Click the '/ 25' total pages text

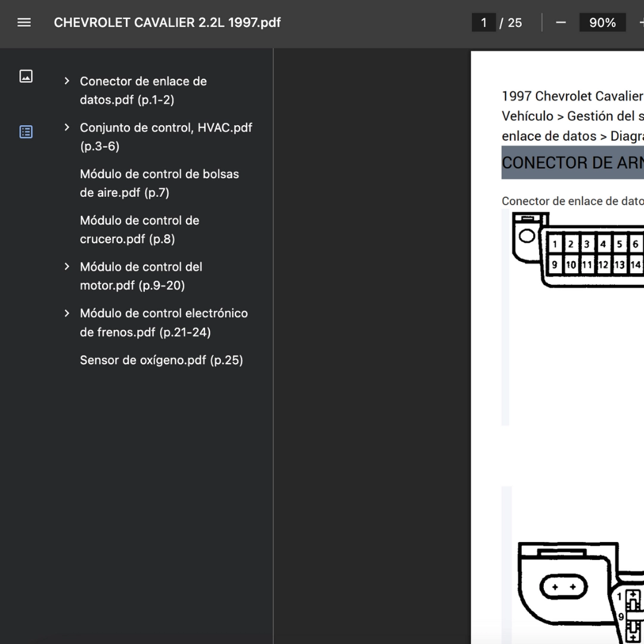click(x=510, y=23)
